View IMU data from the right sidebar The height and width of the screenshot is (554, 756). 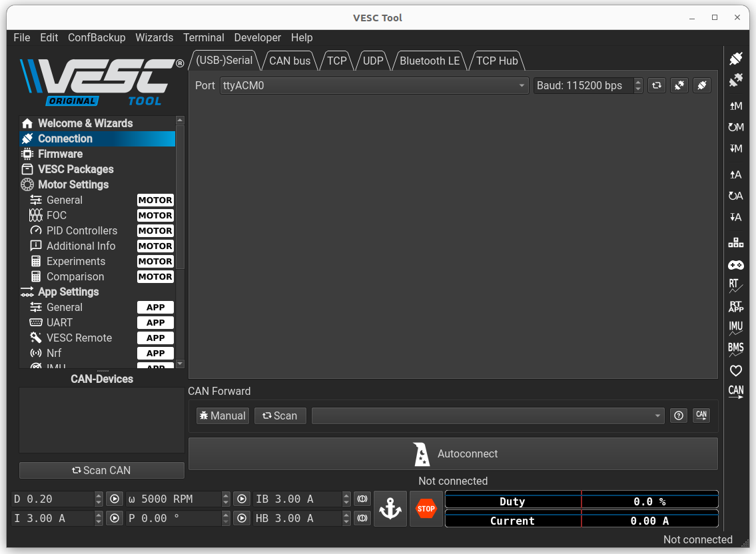pyautogui.click(x=735, y=328)
